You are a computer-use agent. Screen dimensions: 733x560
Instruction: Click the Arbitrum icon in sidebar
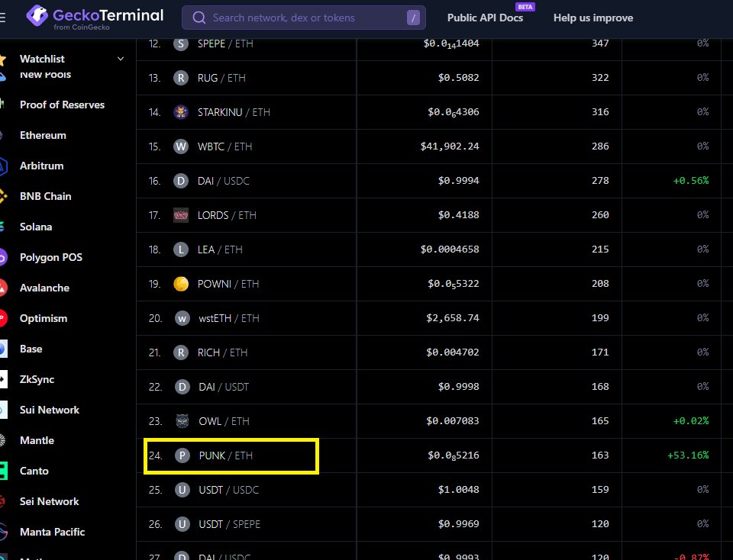[x=3, y=166]
